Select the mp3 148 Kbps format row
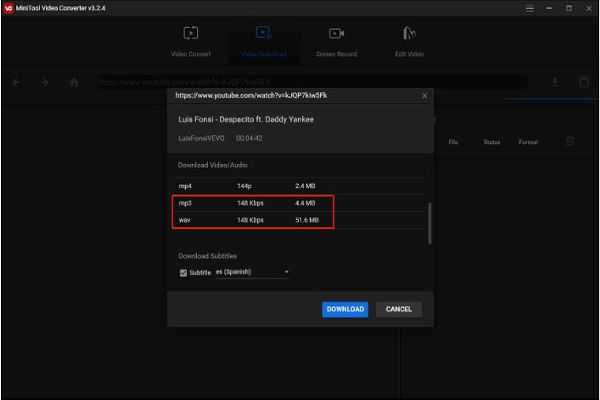 pyautogui.click(x=300, y=203)
